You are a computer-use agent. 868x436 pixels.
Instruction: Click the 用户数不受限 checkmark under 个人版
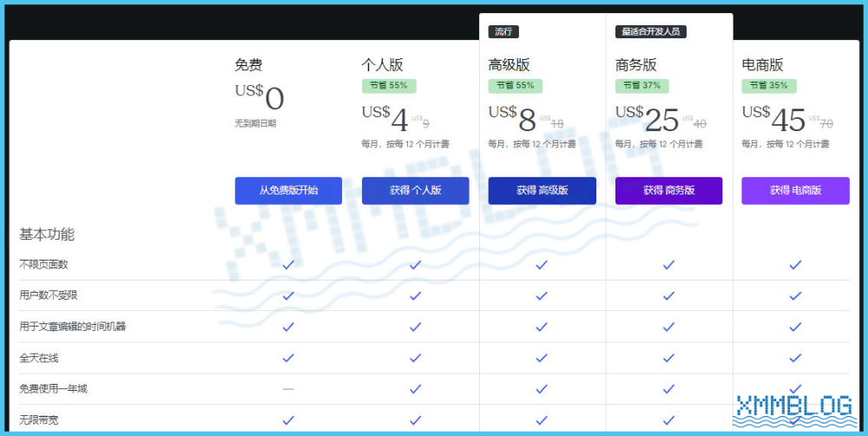415,295
